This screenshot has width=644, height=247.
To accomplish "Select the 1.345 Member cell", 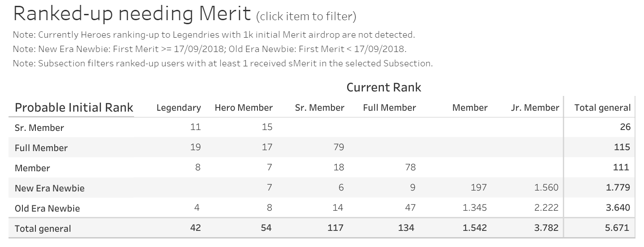I will [474, 208].
